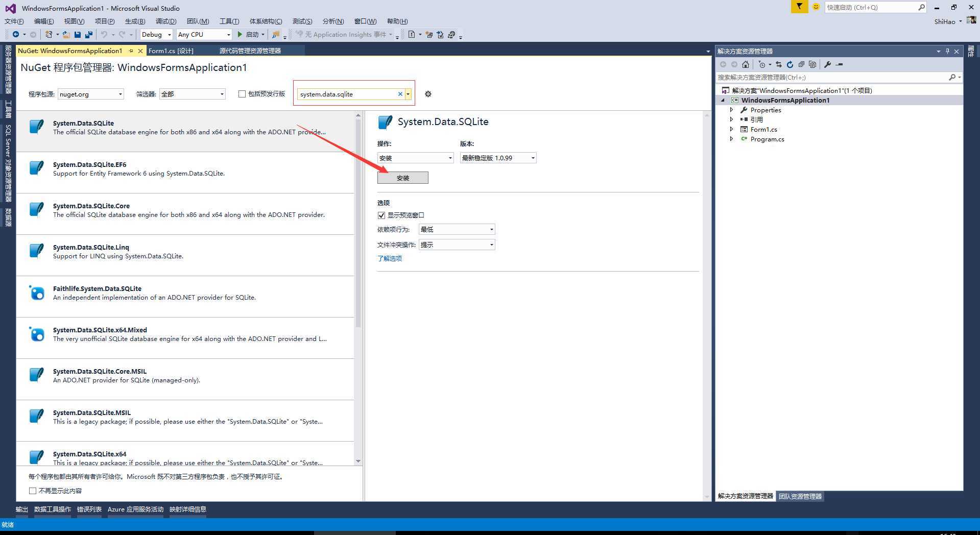This screenshot has width=980, height=535.
Task: Open the 文件(F) menu
Action: (14, 21)
